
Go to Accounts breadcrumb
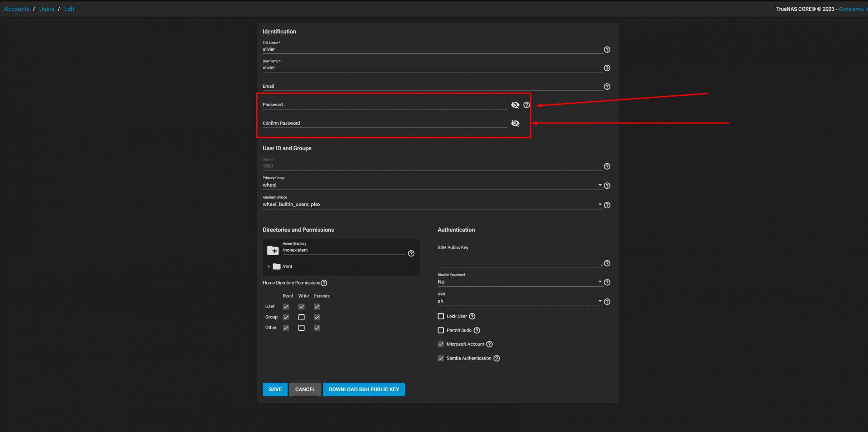coord(17,9)
